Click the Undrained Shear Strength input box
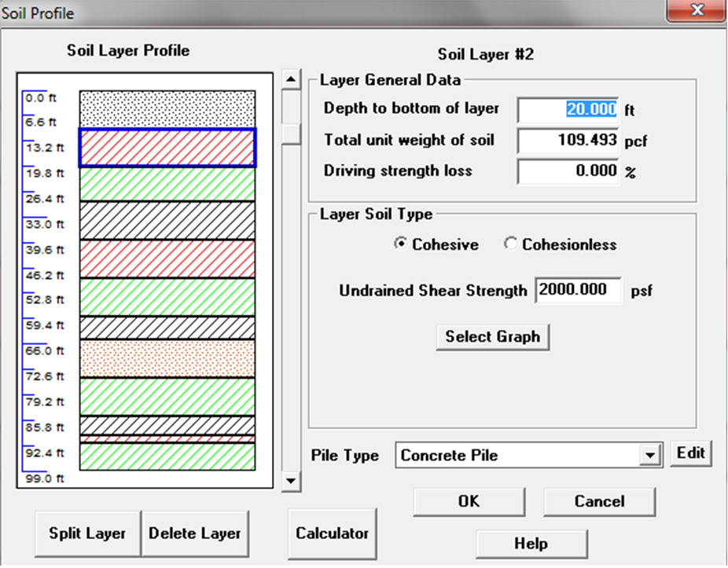Screen dimensions: 728x568 click(578, 290)
